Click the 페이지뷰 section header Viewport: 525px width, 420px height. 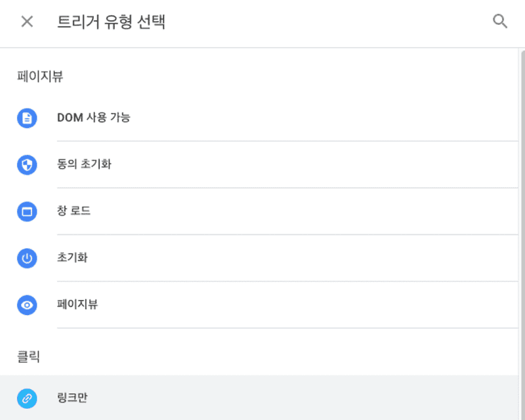click(x=30, y=77)
